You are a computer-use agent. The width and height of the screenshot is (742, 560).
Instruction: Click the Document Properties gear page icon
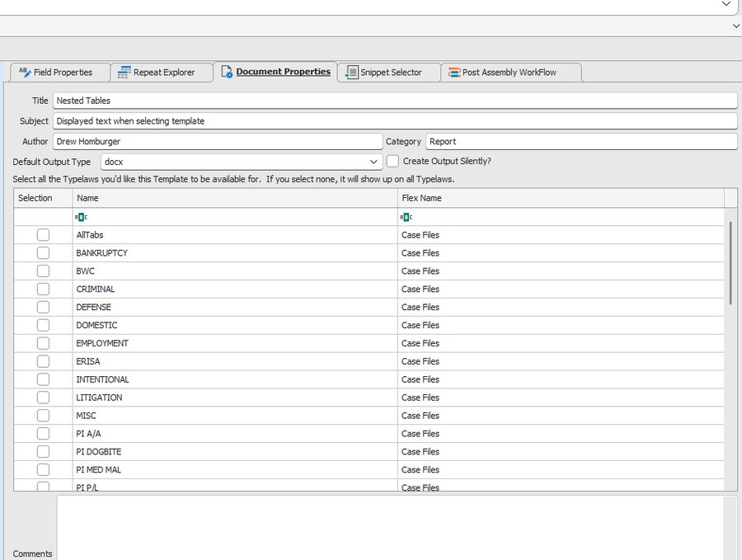click(227, 72)
